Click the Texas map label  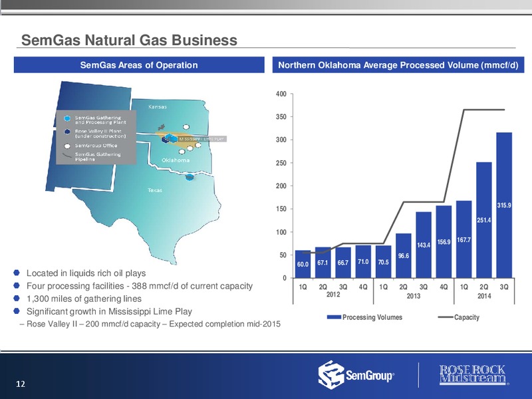tap(155, 190)
